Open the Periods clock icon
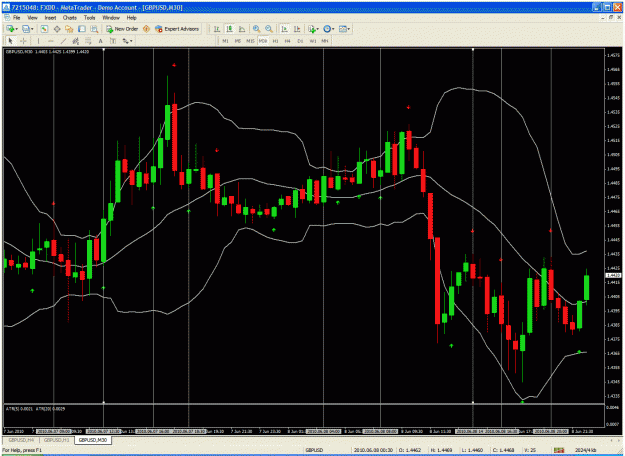The height and width of the screenshot is (456, 625). tap(327, 29)
